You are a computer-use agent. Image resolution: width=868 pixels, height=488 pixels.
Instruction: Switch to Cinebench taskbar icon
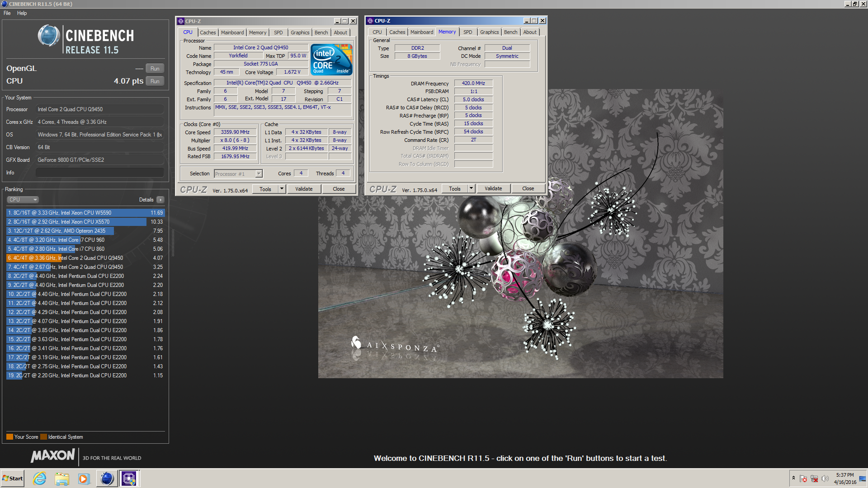click(x=107, y=479)
